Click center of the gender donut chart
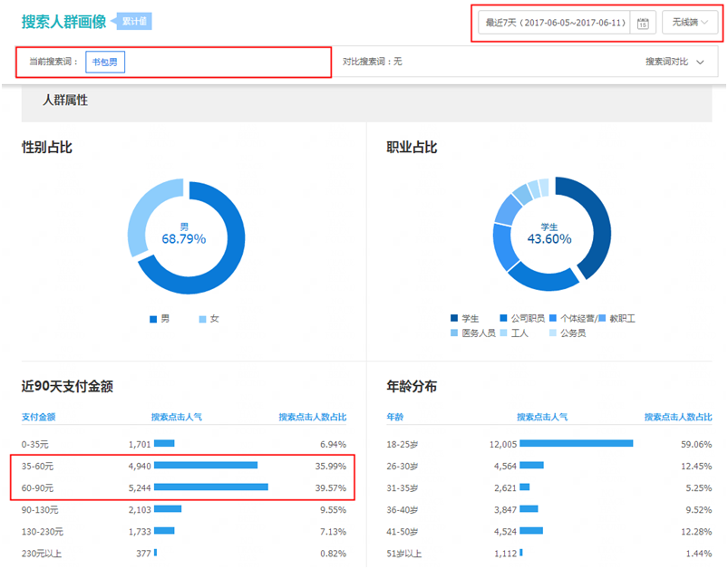The image size is (728, 569). [x=186, y=236]
